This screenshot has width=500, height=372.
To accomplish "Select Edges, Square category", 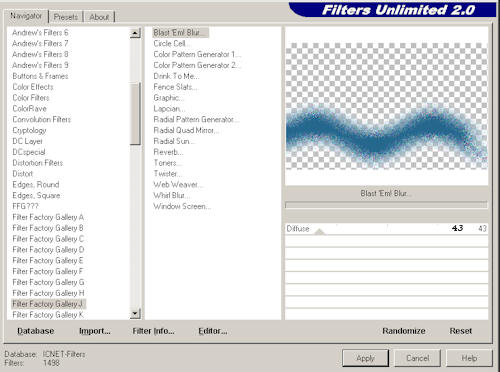I will coord(36,195).
